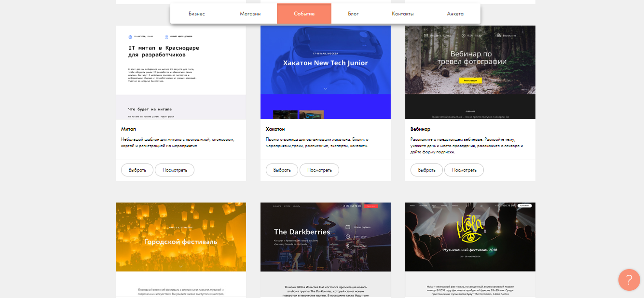Preview the Вебинар template with Посмотреть
Viewport: 644px width, 298px height.
[x=464, y=170]
